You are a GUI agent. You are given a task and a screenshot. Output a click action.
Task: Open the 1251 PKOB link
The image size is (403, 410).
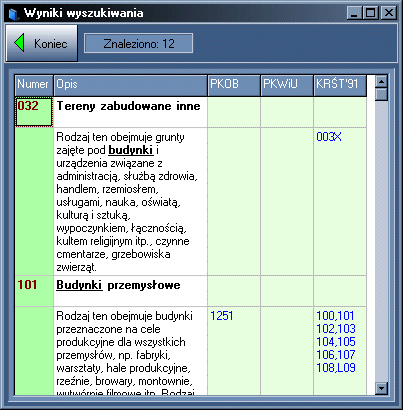point(222,316)
